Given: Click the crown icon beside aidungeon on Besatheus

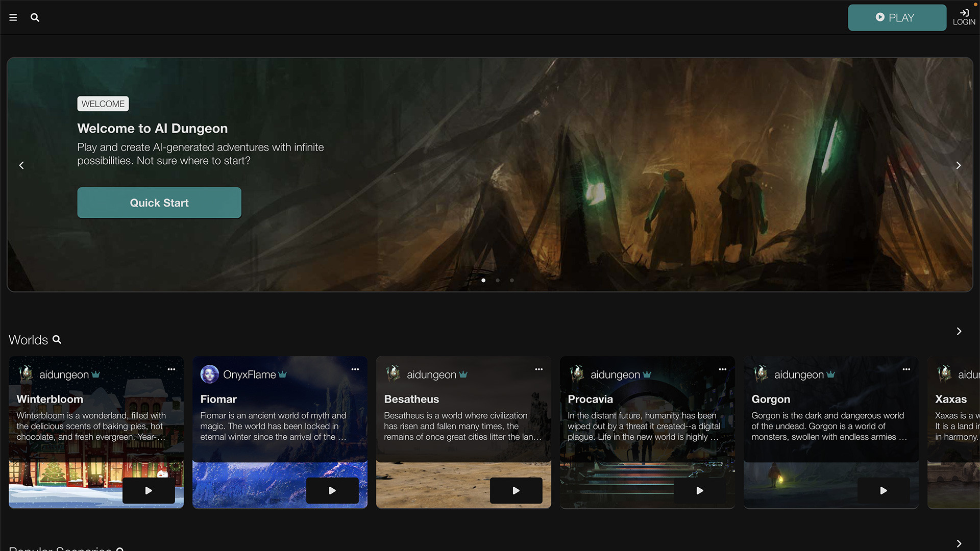Looking at the screenshot, I should (463, 374).
